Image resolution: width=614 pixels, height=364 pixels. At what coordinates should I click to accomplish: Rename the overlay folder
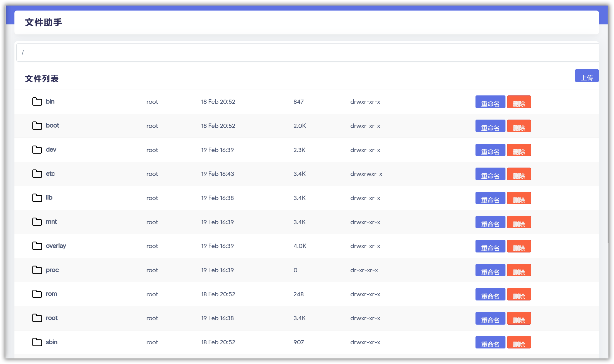490,246
